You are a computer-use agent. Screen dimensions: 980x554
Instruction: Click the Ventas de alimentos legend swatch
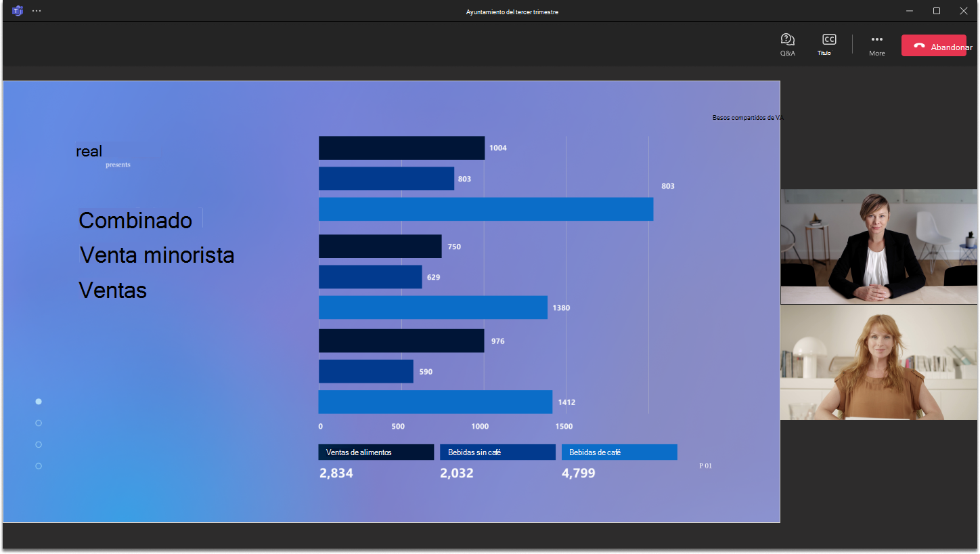point(376,452)
